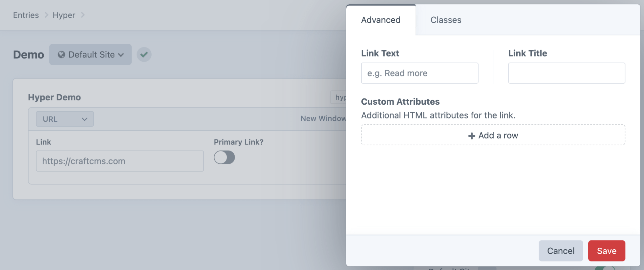Image resolution: width=644 pixels, height=270 pixels.
Task: Click the chevron arrow after Entries breadcrumb
Action: 46,15
